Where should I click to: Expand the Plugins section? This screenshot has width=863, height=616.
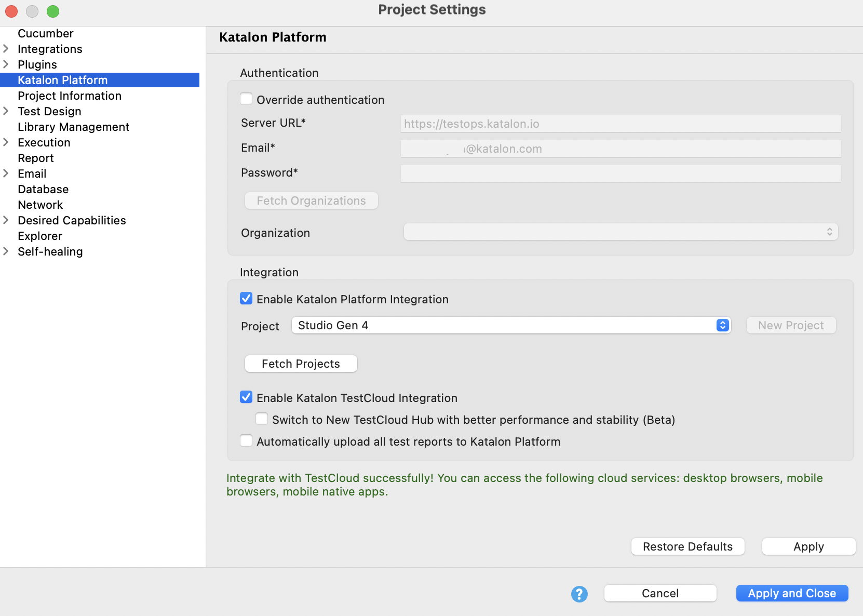click(x=6, y=64)
